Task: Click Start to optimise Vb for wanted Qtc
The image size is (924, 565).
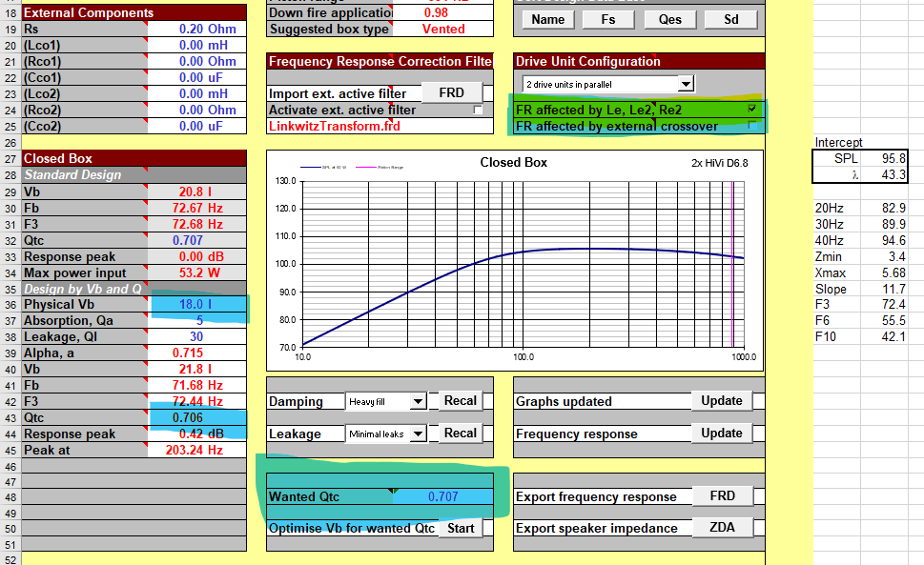Action: [x=461, y=528]
